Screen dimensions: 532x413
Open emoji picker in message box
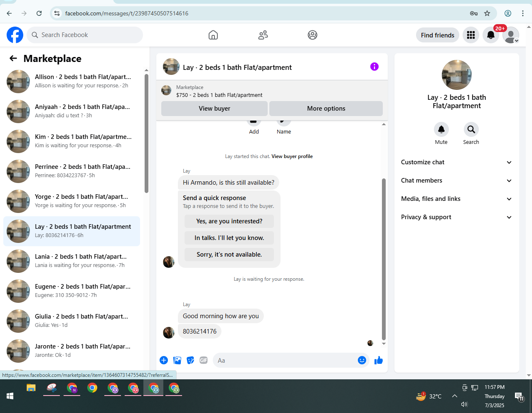point(362,360)
